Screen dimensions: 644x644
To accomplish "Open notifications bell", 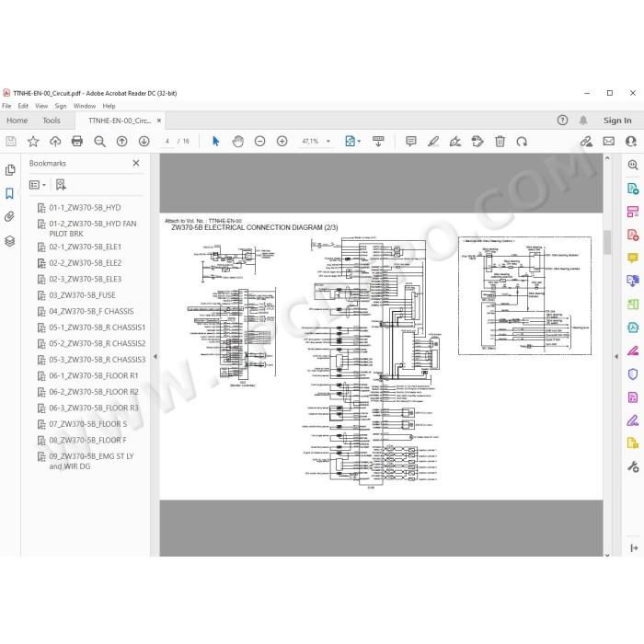I will pyautogui.click(x=583, y=121).
